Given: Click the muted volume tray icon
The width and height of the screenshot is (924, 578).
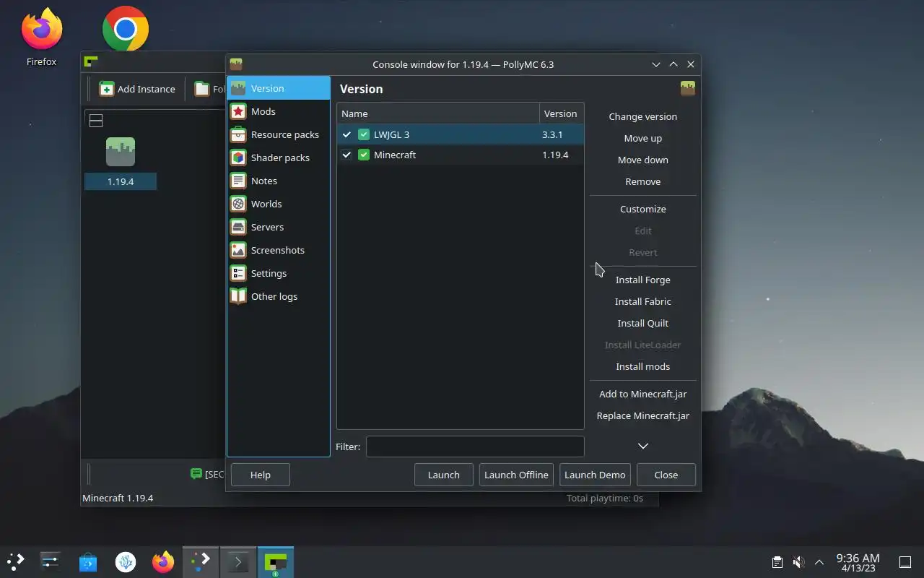Looking at the screenshot, I should point(798,562).
